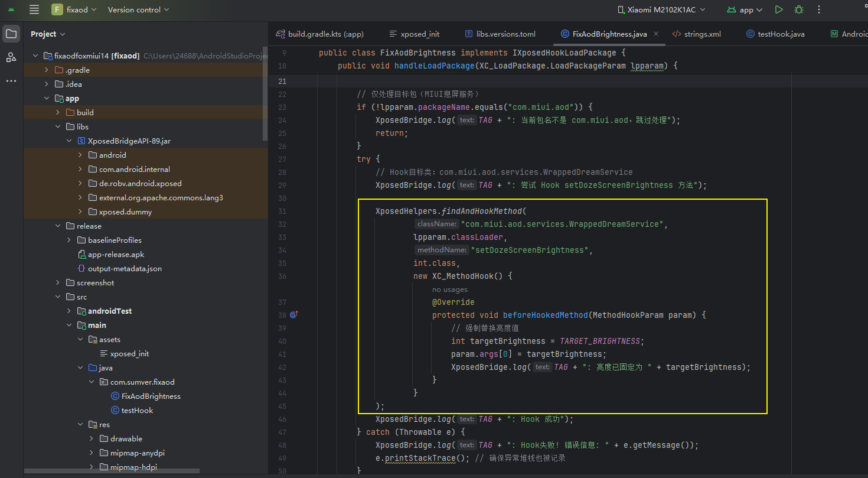Viewport: 868px width, 478px height.
Task: Switch to the testHook.java tab
Action: point(775,34)
